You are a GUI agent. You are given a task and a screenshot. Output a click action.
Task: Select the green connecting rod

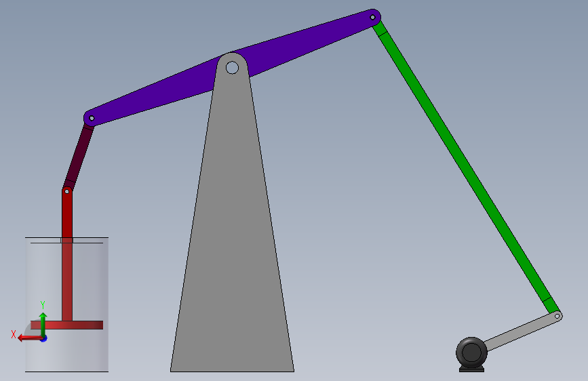pyautogui.click(x=466, y=167)
